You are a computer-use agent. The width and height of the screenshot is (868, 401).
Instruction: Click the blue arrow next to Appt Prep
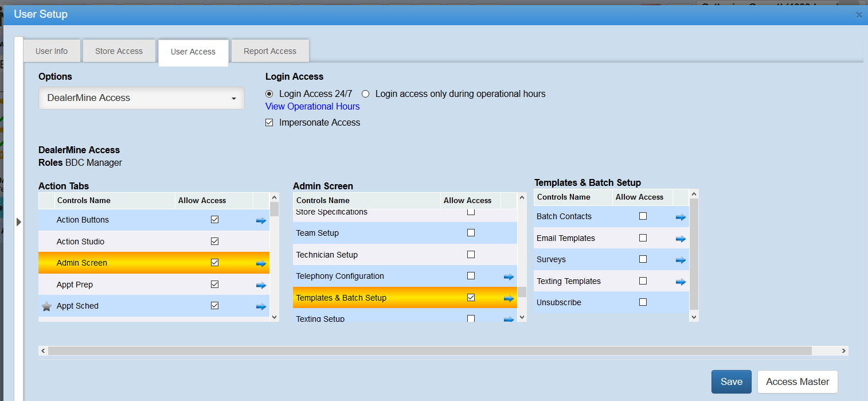point(261,285)
